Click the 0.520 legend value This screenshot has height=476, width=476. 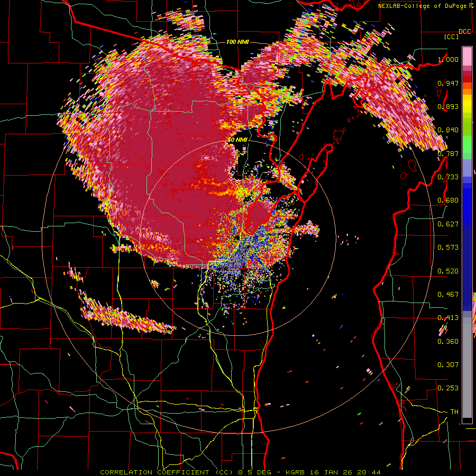[448, 271]
